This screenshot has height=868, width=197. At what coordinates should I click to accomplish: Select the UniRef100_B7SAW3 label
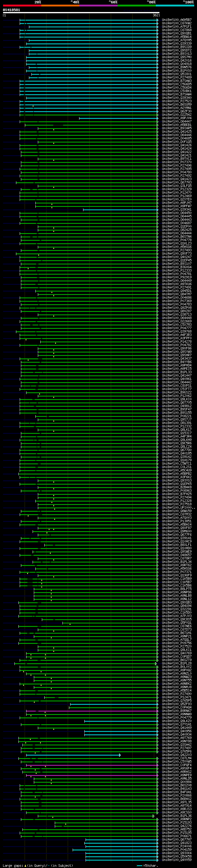tap(176, 81)
